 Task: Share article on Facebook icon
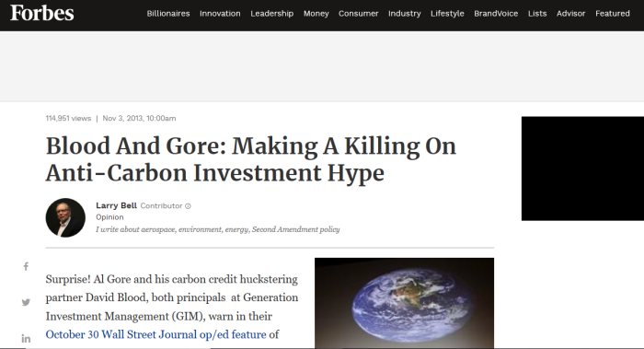(26, 266)
